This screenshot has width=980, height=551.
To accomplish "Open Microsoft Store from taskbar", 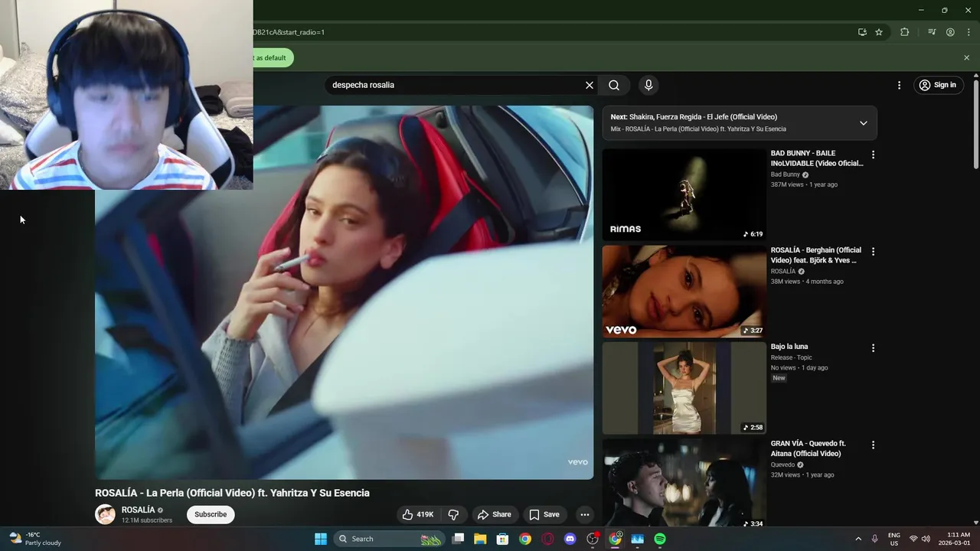I will [502, 539].
